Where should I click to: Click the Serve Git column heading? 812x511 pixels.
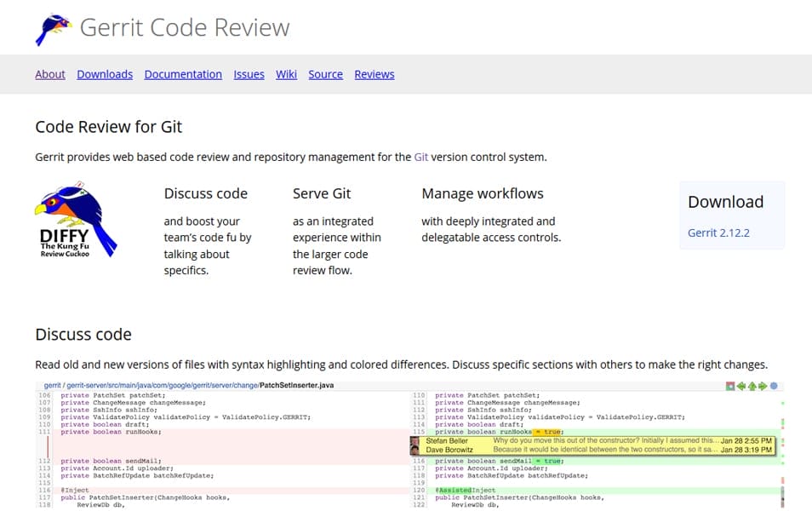(322, 194)
